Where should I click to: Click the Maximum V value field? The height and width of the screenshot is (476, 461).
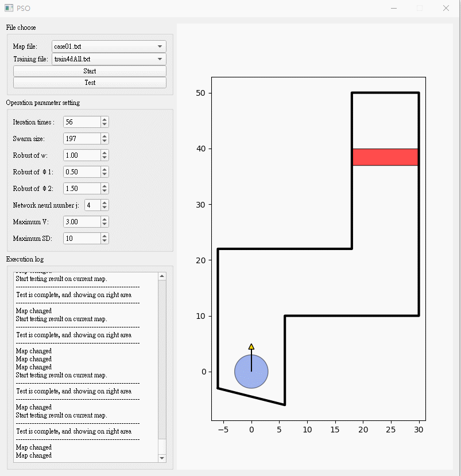click(x=82, y=222)
